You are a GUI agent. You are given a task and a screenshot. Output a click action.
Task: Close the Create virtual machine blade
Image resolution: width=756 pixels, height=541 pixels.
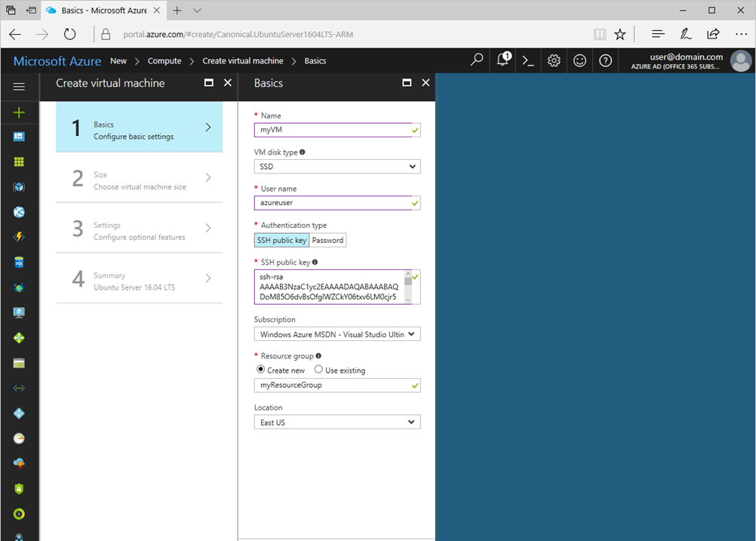pyautogui.click(x=228, y=83)
